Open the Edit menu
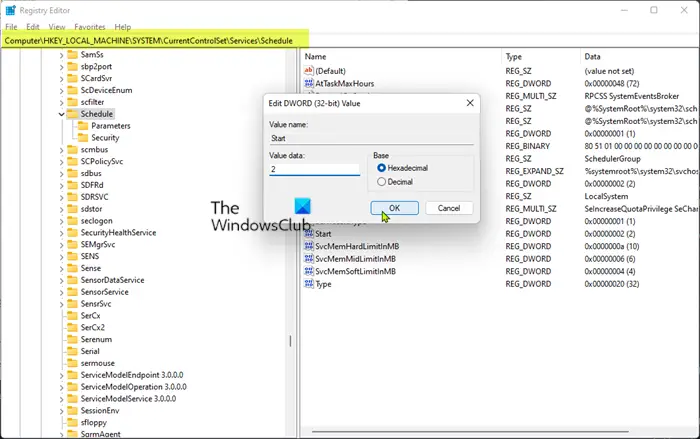700x439 pixels. tap(33, 27)
